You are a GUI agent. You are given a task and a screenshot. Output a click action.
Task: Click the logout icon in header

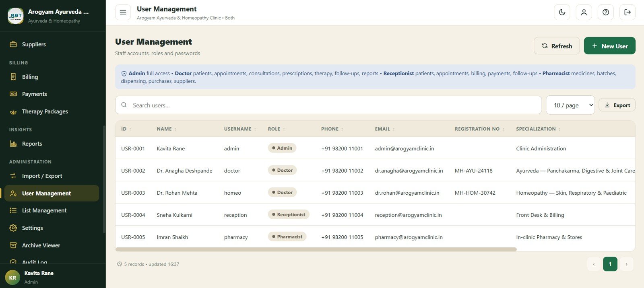coord(627,12)
